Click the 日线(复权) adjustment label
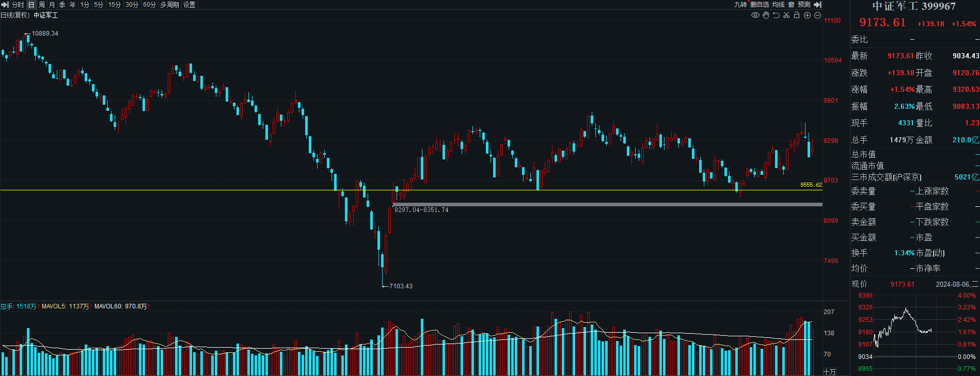 [15, 15]
